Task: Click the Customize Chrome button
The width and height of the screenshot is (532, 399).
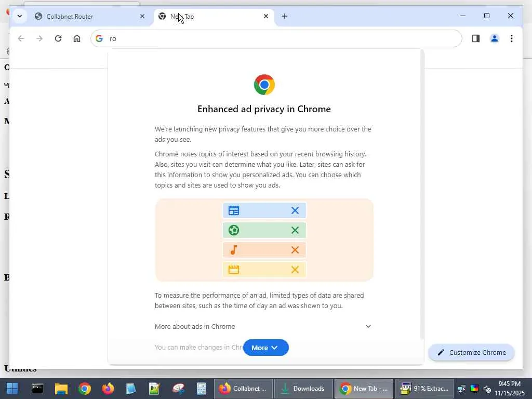Action: point(471,353)
